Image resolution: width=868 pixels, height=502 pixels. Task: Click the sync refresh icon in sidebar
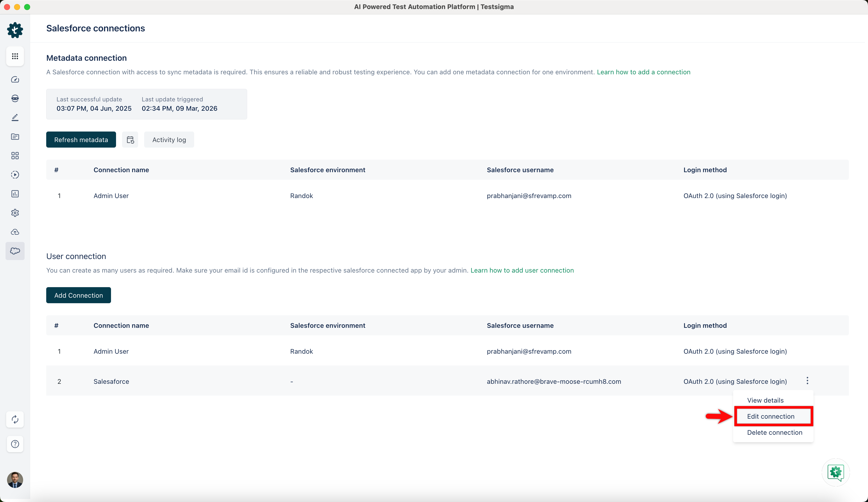click(x=15, y=419)
